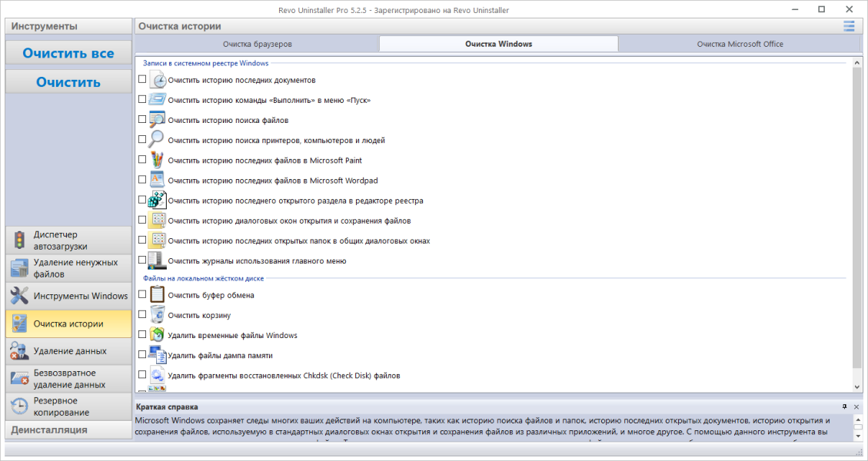868x461 pixels.
Task: Enable 'Удалить файлы дампа памяти' checkbox
Action: (x=142, y=354)
